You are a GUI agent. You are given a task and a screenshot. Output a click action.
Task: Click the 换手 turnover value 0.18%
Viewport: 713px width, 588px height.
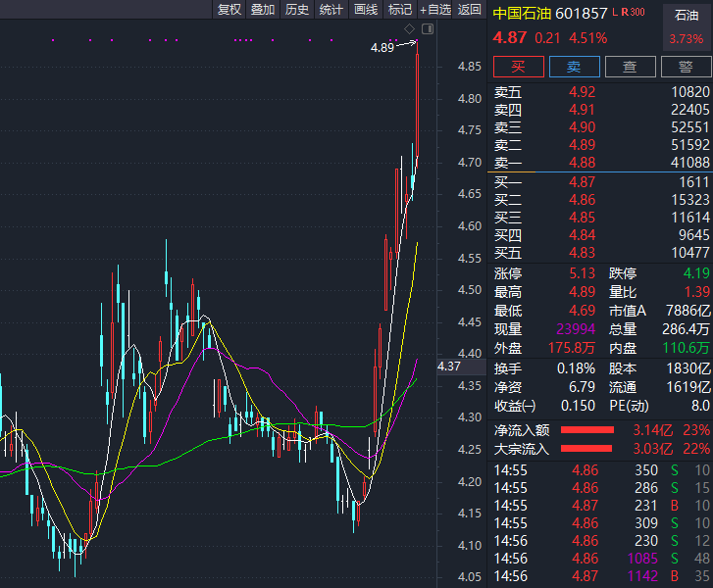coord(576,368)
